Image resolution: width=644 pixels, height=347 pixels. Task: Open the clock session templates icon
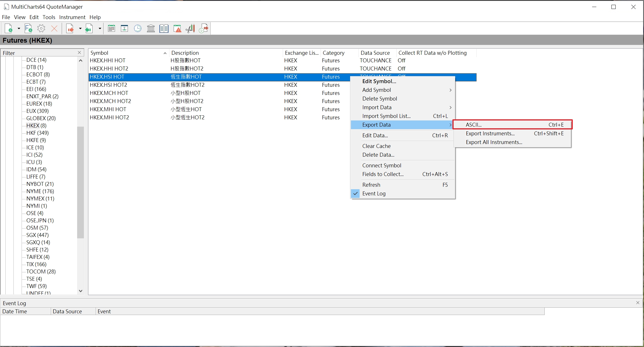(x=137, y=28)
